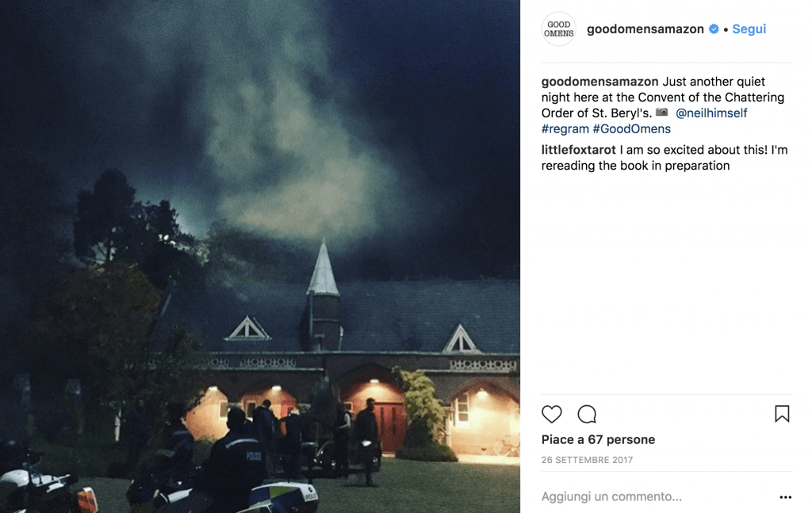Open the #GoodOmens hashtag

click(x=631, y=129)
